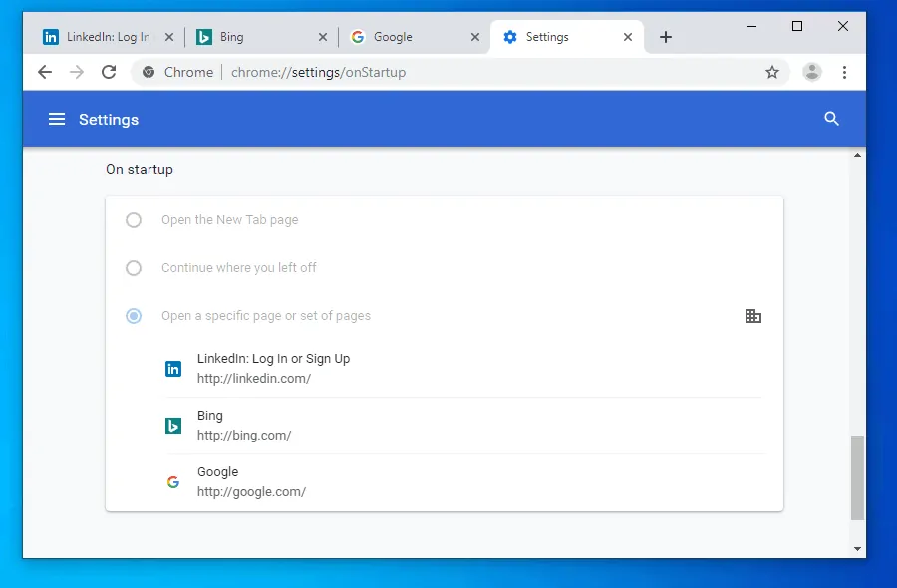
Task: Click the LinkedIn startup page entry
Action: click(x=273, y=369)
